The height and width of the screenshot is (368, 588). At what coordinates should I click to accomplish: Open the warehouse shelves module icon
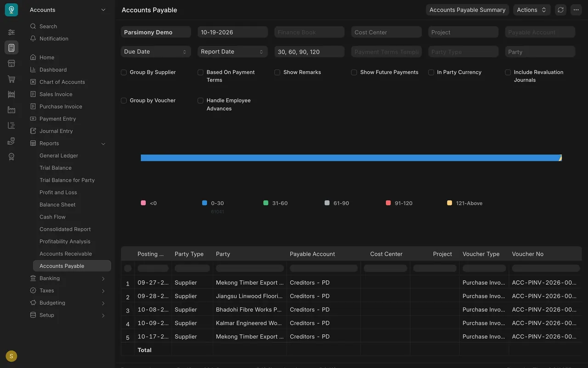11,94
